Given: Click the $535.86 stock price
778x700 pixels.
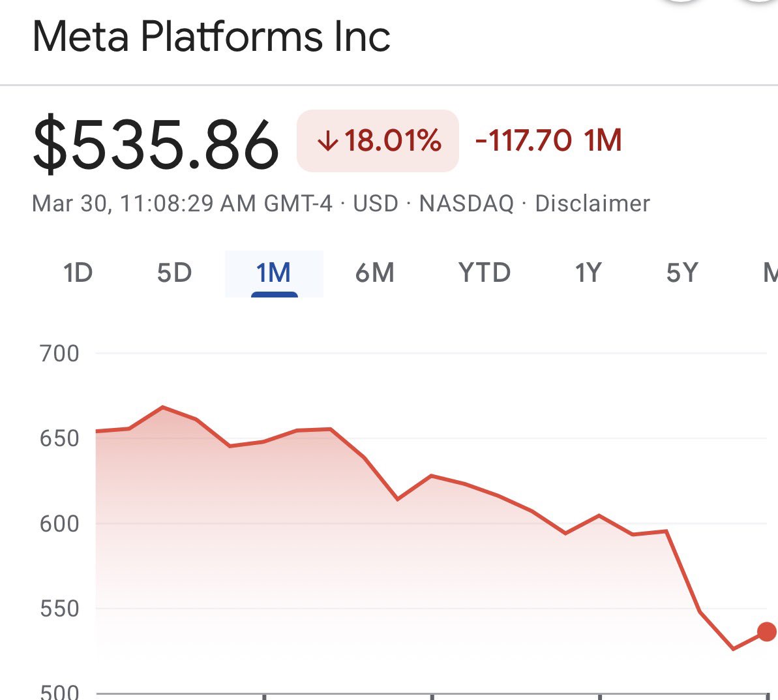Looking at the screenshot, I should 156,145.
